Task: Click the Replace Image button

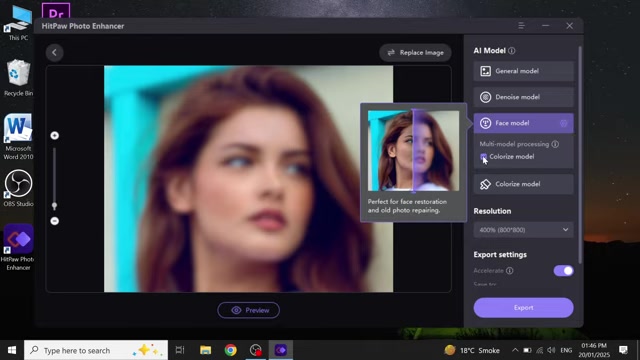Action: click(415, 53)
